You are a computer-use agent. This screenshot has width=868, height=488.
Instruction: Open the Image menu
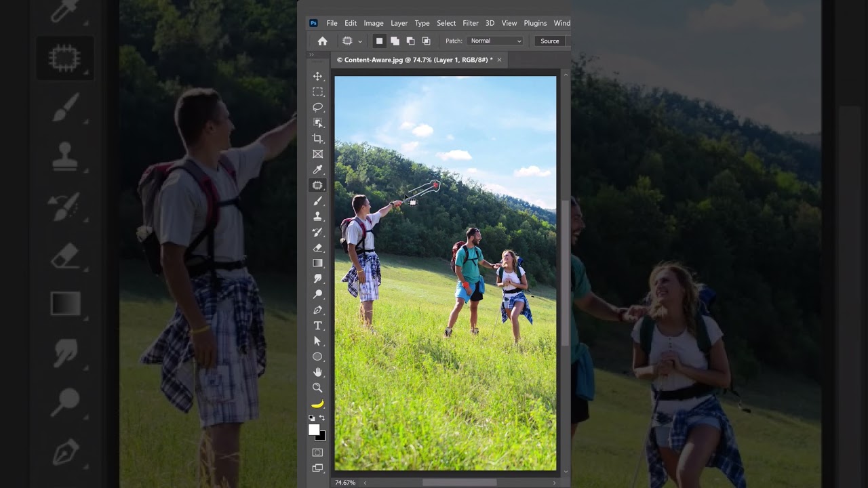click(x=374, y=23)
